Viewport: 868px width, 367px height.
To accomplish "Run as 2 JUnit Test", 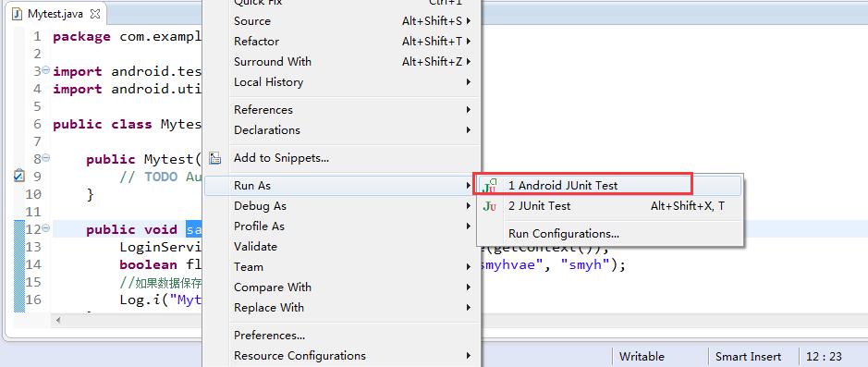I will [609, 206].
